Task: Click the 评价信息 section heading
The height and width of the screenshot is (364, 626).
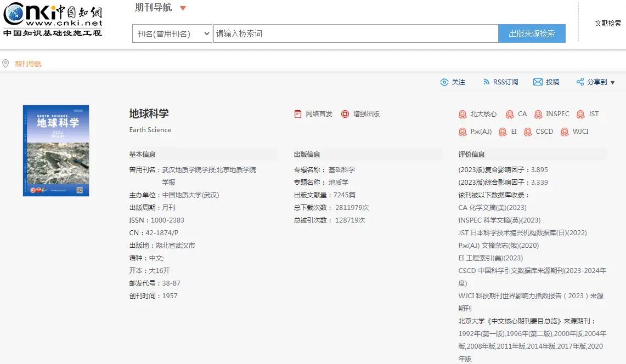Action: [471, 155]
